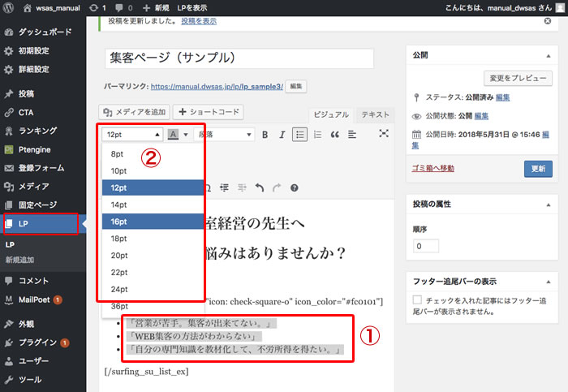Open the text color picker arrow
568x392 pixels.
pyautogui.click(x=186, y=134)
